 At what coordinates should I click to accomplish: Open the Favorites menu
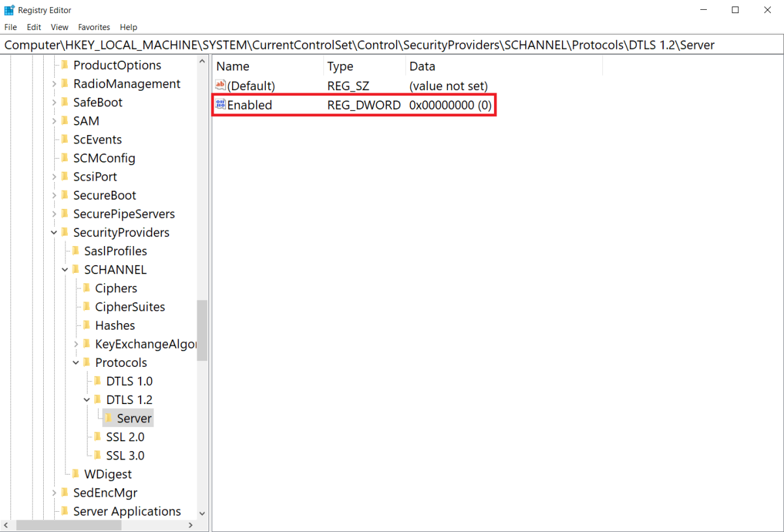(94, 27)
